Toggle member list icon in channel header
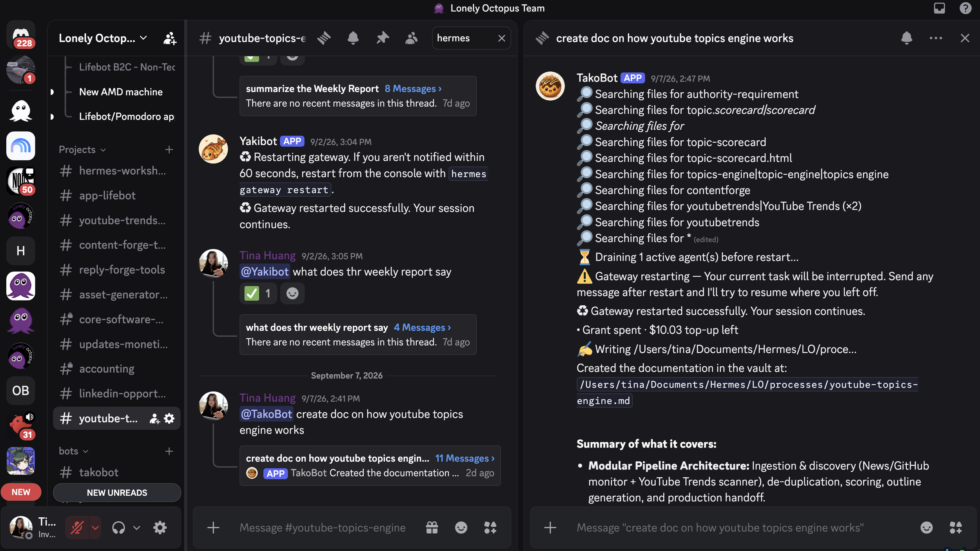The height and width of the screenshot is (551, 980). pyautogui.click(x=411, y=38)
